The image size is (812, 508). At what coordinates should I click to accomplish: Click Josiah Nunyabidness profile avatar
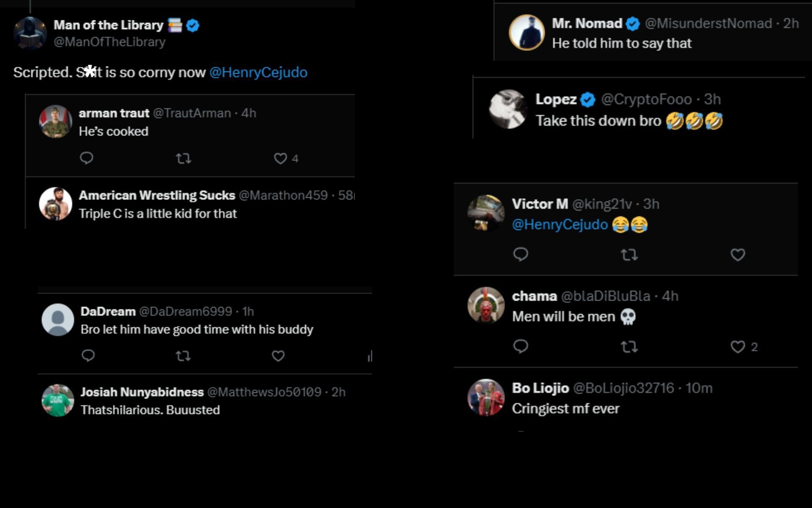[58, 400]
